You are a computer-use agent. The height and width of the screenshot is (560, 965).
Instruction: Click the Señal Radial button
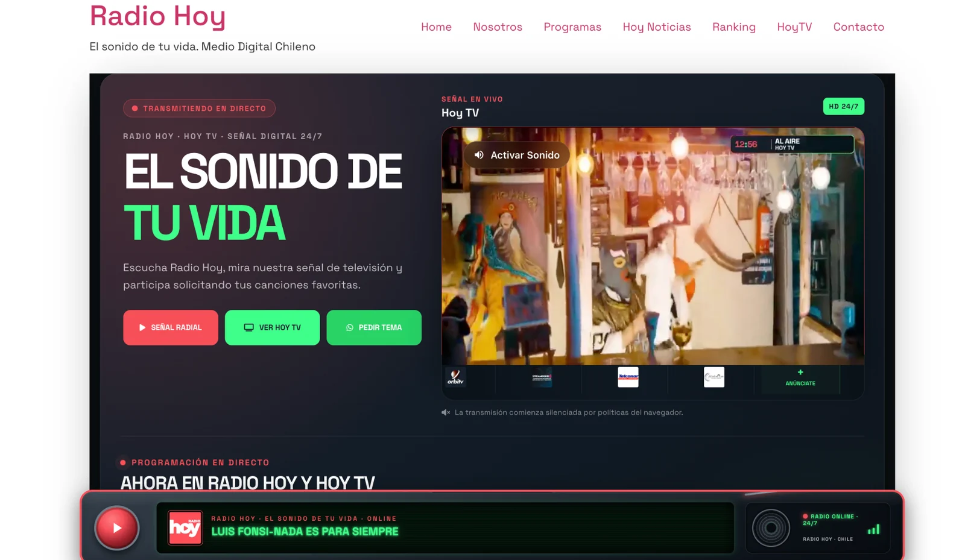(x=171, y=327)
